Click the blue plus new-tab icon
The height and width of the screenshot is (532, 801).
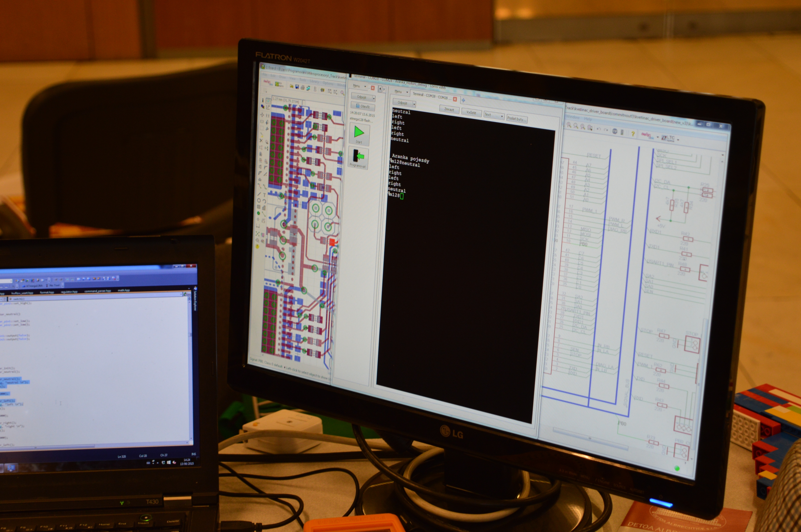pos(463,100)
